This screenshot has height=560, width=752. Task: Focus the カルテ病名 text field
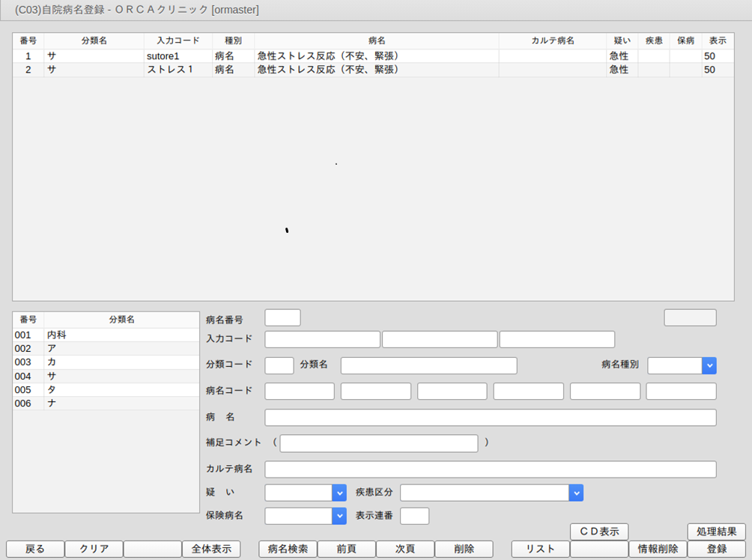point(490,469)
